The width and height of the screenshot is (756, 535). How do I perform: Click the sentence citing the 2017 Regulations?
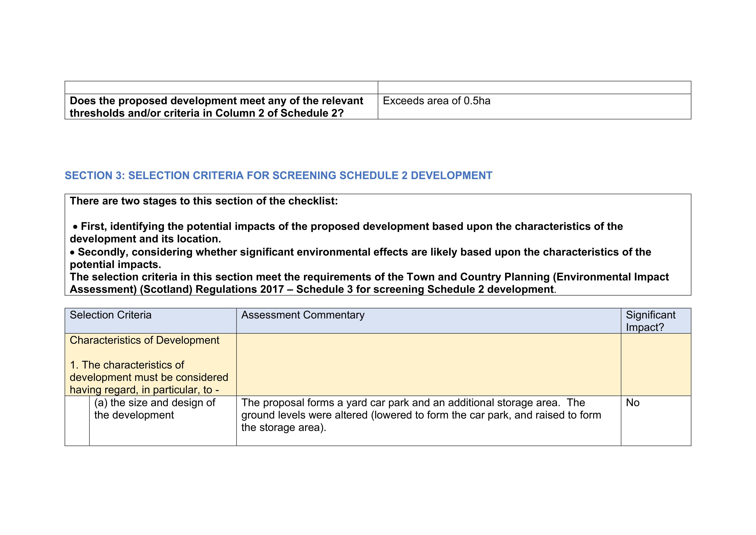[x=369, y=283]
